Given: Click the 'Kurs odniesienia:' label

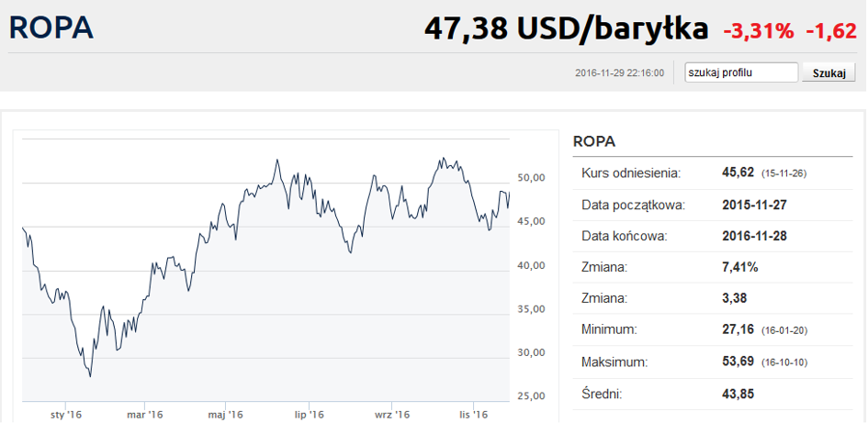Looking at the screenshot, I should point(631,173).
